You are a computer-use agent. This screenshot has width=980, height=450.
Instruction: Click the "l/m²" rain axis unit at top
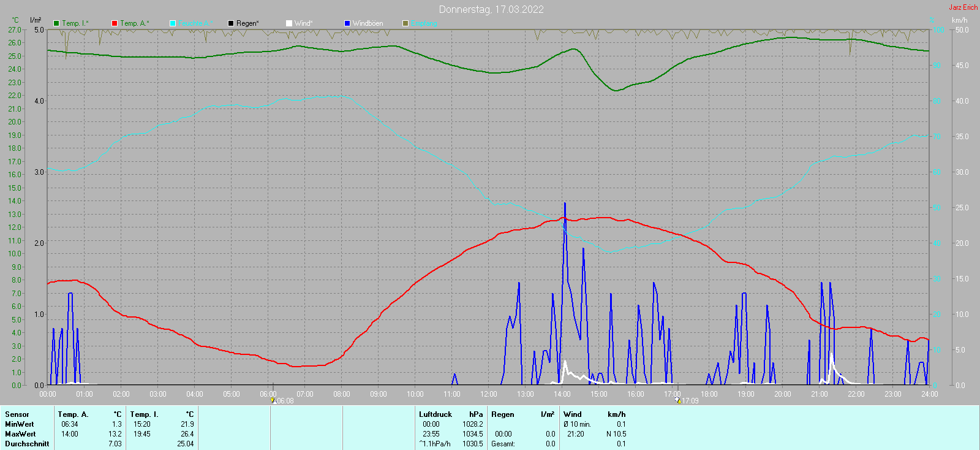(36, 20)
